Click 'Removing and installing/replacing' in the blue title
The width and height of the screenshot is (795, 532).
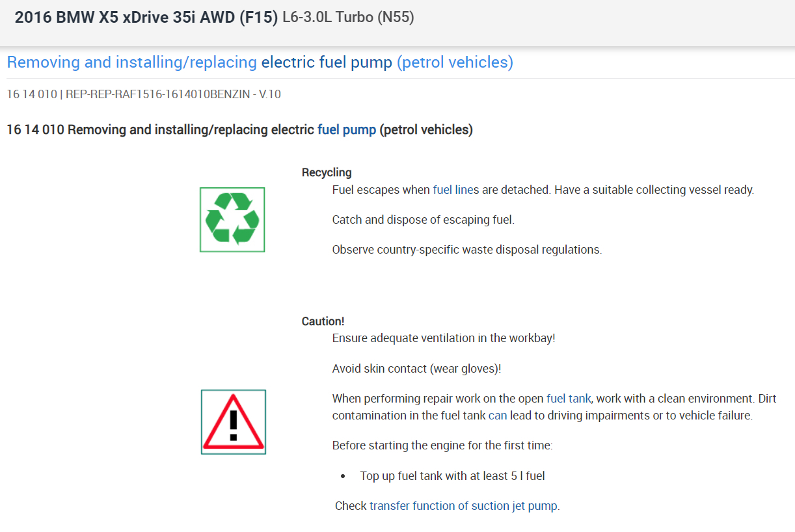pyautogui.click(x=131, y=62)
